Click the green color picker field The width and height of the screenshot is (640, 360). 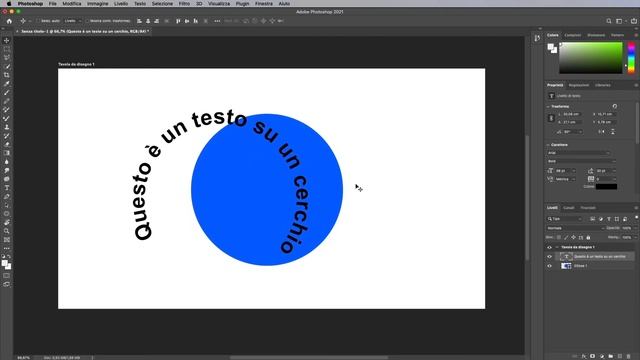pos(591,58)
